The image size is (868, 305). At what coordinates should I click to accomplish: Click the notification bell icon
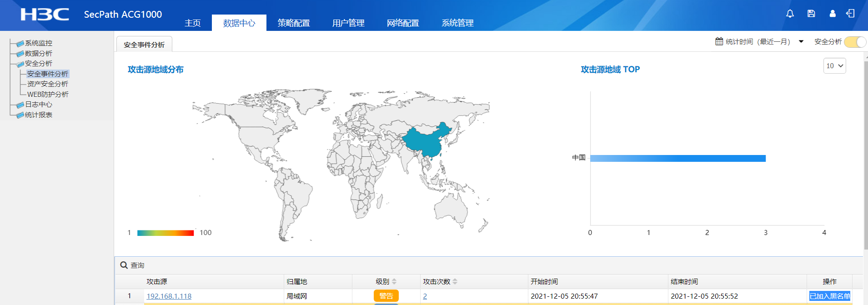[790, 14]
